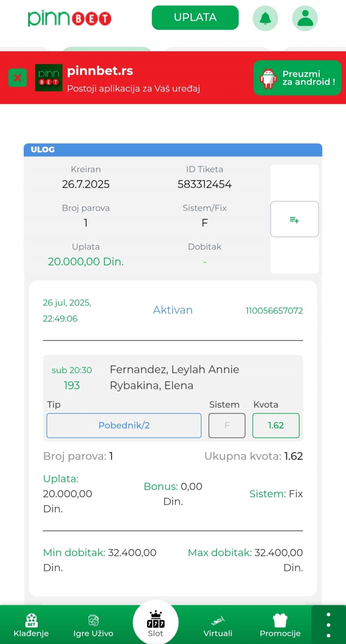The image size is (346, 644).
Task: Open Promocije gift section
Action: pyautogui.click(x=280, y=625)
